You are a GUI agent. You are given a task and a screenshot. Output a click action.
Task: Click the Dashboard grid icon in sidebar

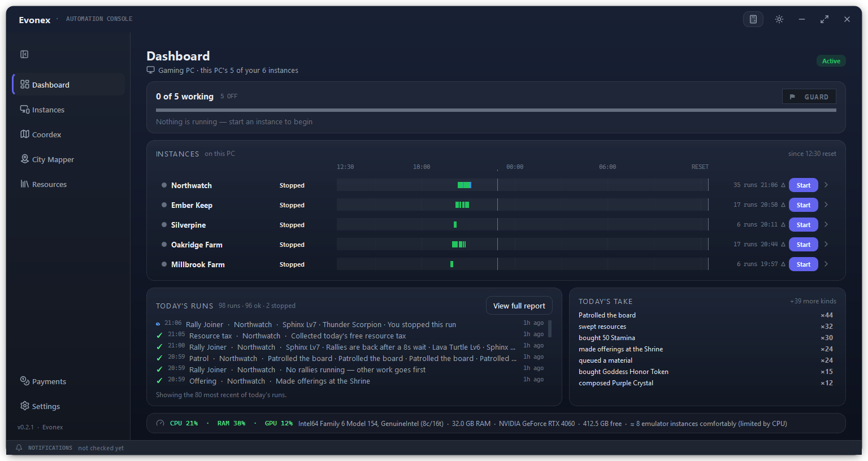point(25,84)
